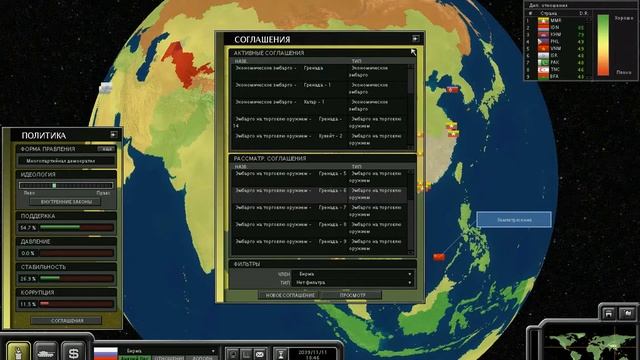Image resolution: width=640 pixels, height=360 pixels.
Task: Select pending arms embargo Гренада - 6
Action: (320, 194)
